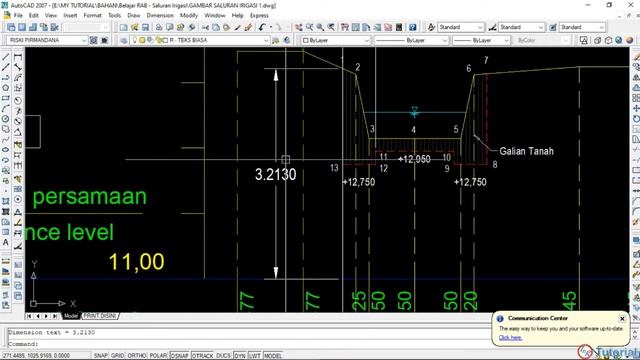Toggle GRID display in status bar
This screenshot has width=640, height=360.
(x=118, y=356)
